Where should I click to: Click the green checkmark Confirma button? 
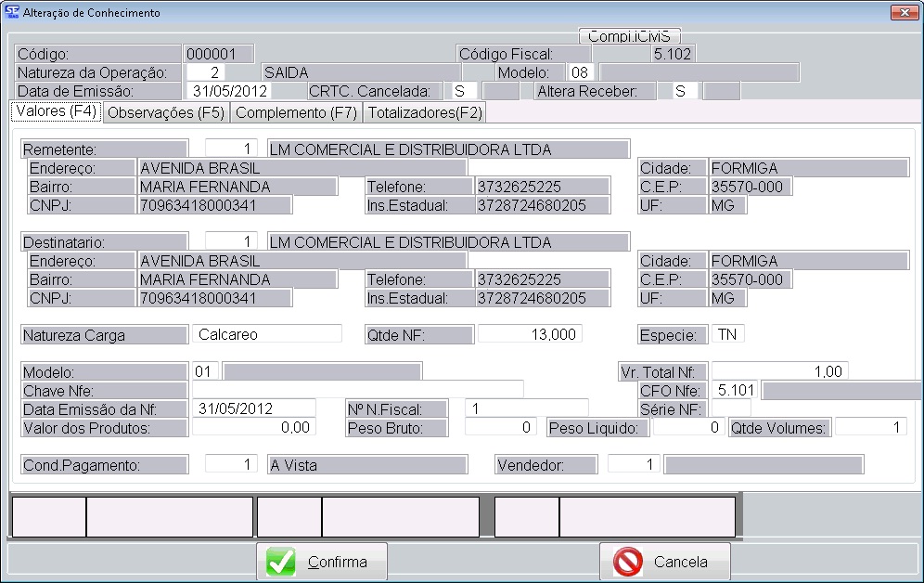click(322, 562)
